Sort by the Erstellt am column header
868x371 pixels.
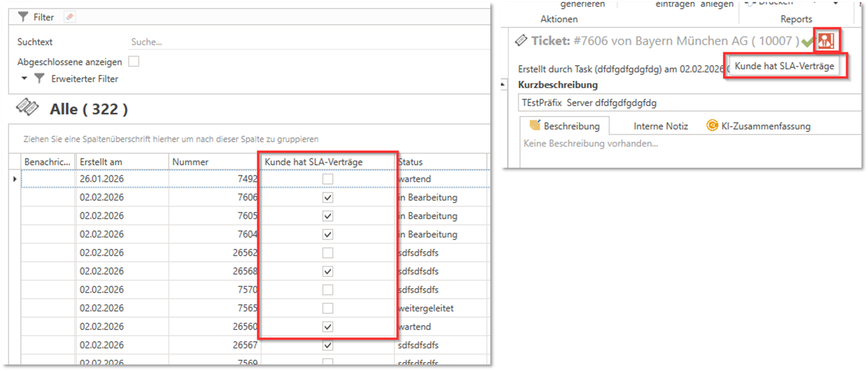(123, 162)
